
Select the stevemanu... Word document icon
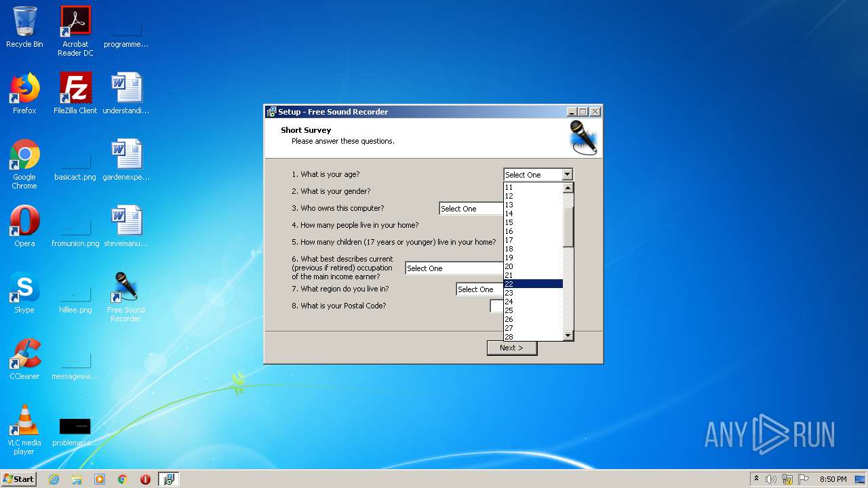click(126, 226)
